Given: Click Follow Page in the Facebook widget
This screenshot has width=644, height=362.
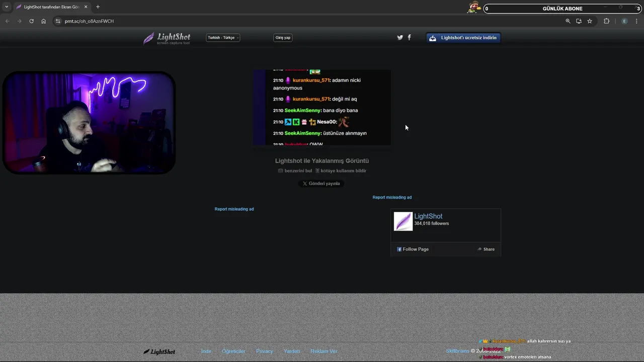Looking at the screenshot, I should coord(413,249).
